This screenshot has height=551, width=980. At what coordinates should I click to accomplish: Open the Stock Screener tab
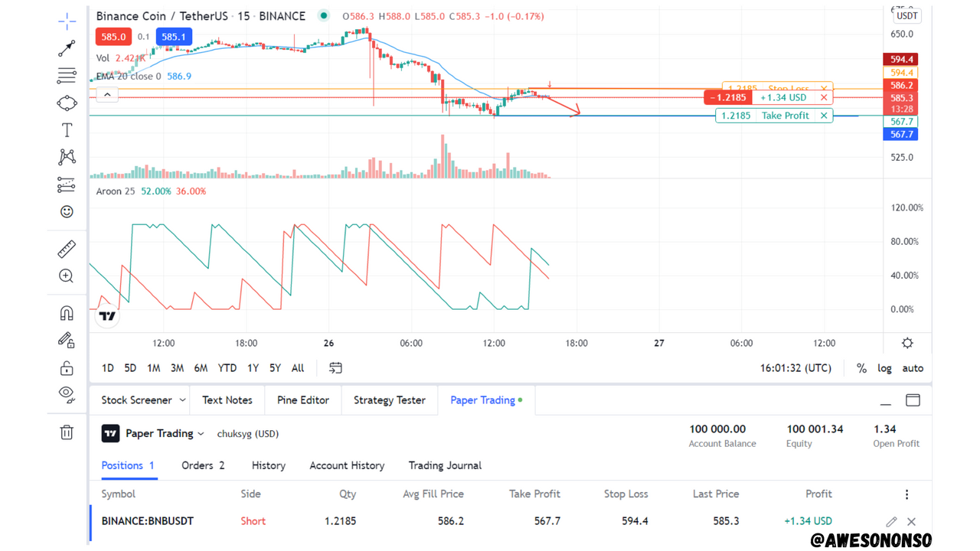(136, 400)
